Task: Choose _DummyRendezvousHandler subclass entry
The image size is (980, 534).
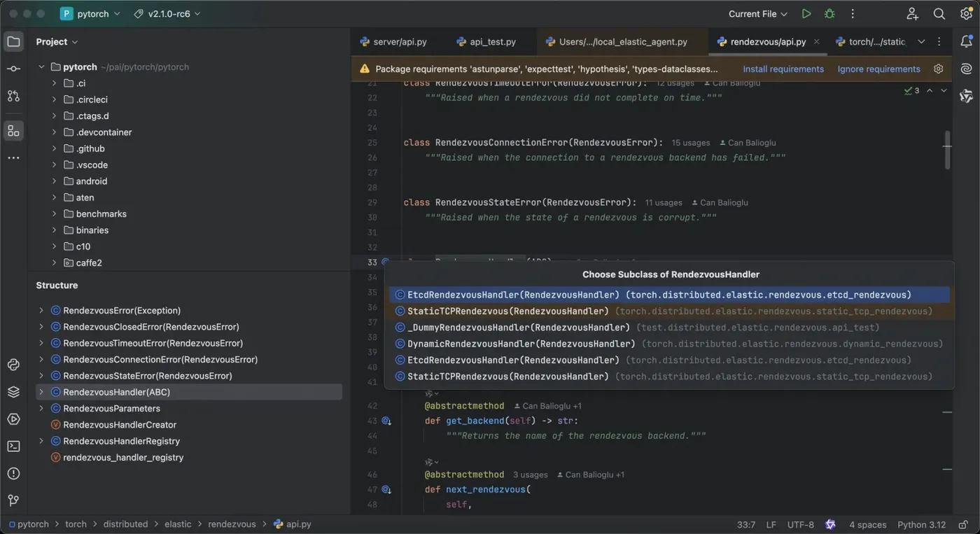Action: pos(670,328)
